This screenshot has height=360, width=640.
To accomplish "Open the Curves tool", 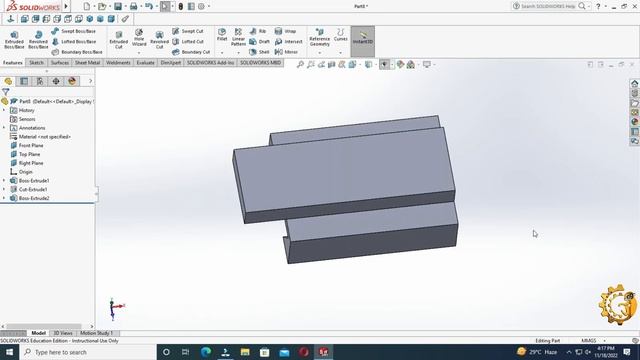I will 340,35.
